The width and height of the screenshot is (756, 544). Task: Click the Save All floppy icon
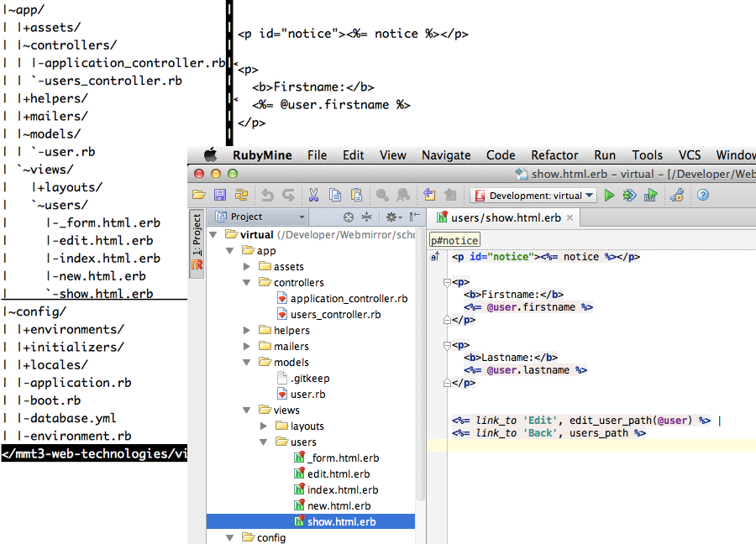tap(220, 195)
